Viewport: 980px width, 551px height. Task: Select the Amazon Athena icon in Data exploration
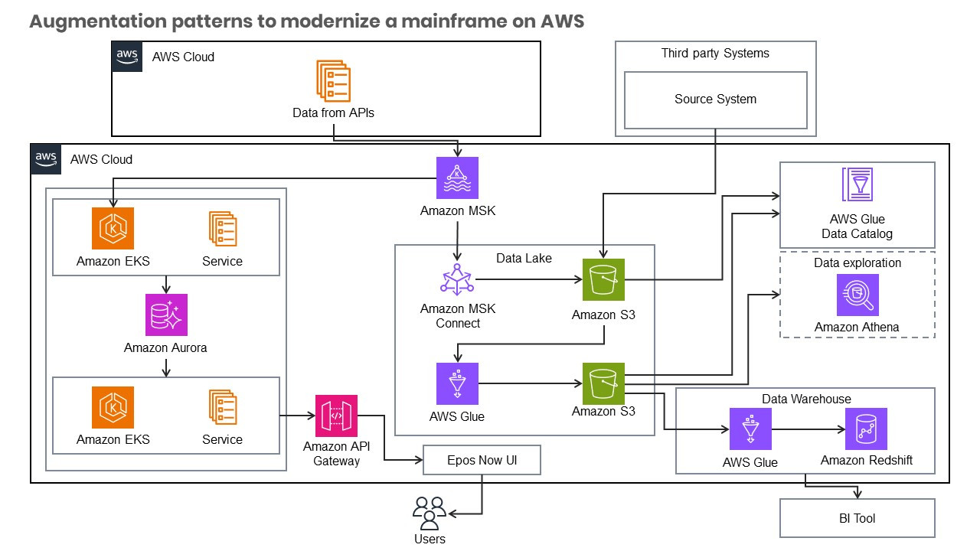pos(857,295)
